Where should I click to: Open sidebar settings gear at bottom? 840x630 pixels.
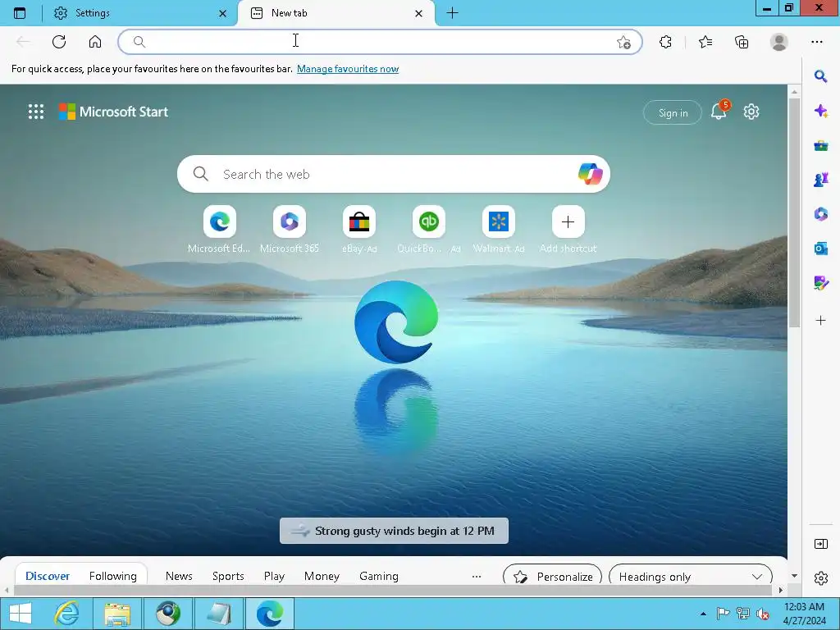[x=820, y=578]
